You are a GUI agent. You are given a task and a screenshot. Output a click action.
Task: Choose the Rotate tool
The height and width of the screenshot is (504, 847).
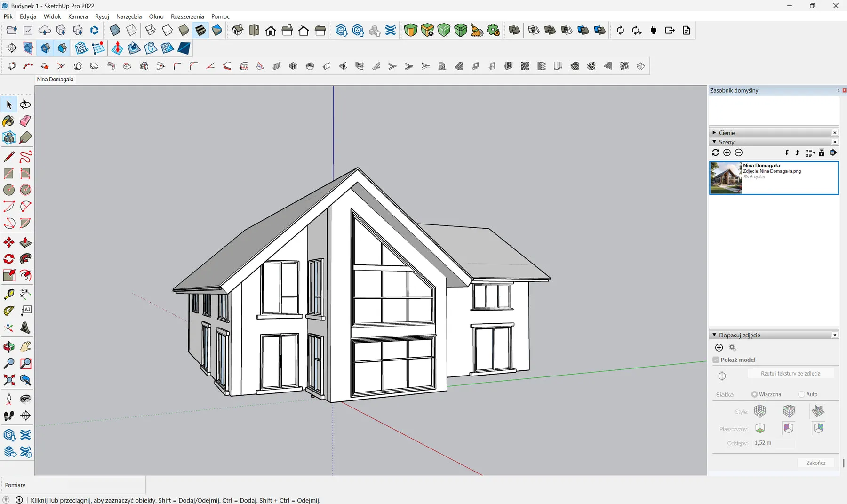pyautogui.click(x=9, y=259)
